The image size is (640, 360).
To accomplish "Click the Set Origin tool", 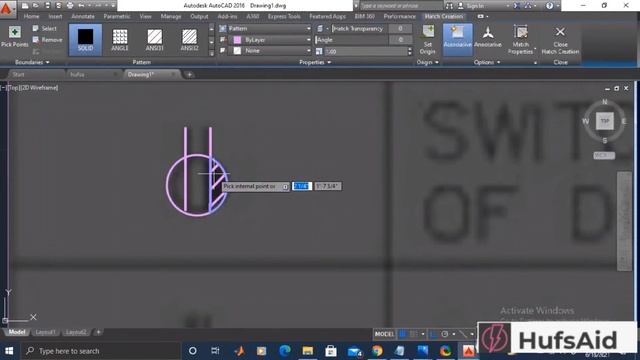I will pos(428,40).
